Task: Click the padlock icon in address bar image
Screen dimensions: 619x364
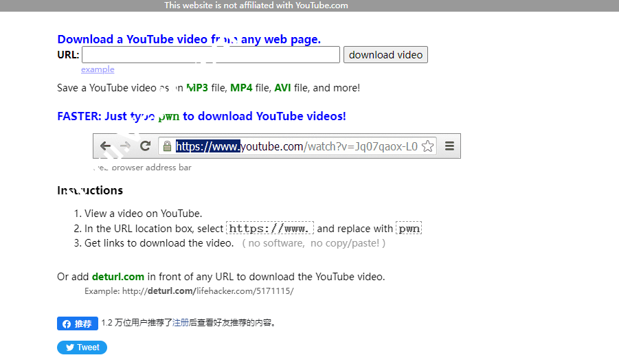Action: tap(167, 146)
